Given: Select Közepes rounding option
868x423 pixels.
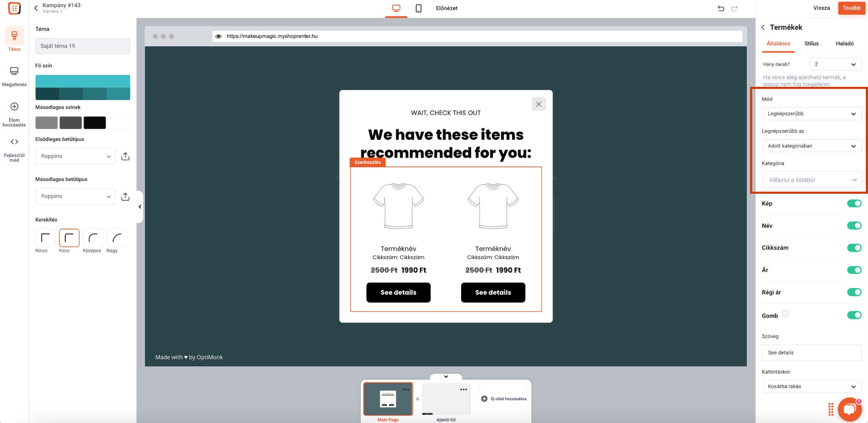Looking at the screenshot, I should pos(93,238).
